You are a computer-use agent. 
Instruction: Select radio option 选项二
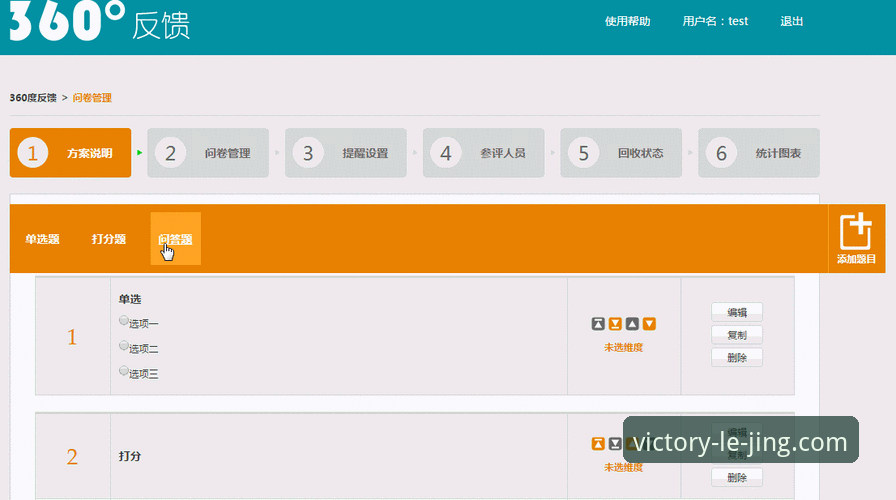pos(123,345)
